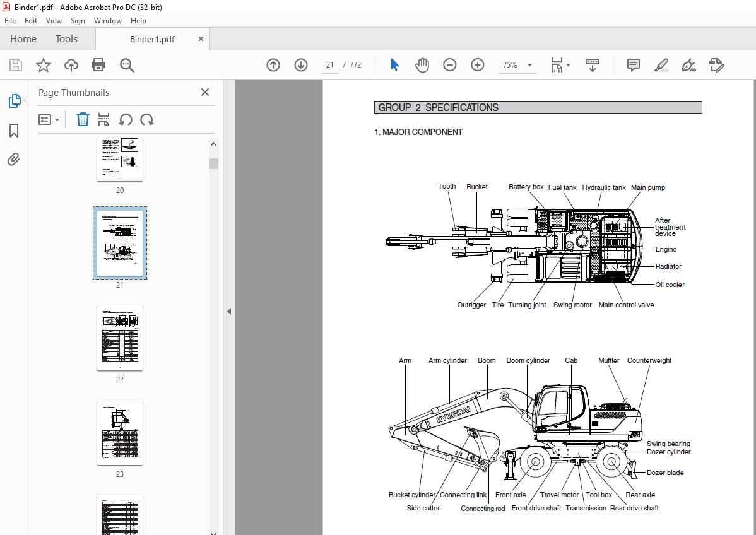Image resolution: width=756 pixels, height=535 pixels.
Task: Open Page Thumbnails sidebar icon
Action: (15, 101)
